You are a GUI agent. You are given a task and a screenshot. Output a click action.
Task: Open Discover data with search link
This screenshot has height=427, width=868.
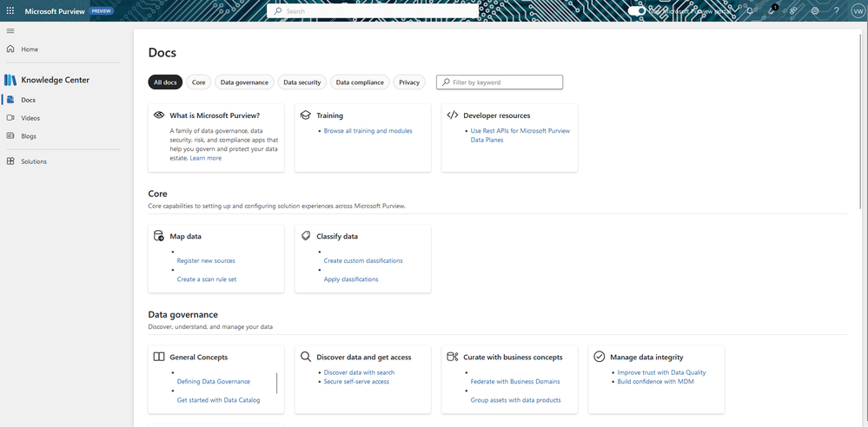[359, 373]
